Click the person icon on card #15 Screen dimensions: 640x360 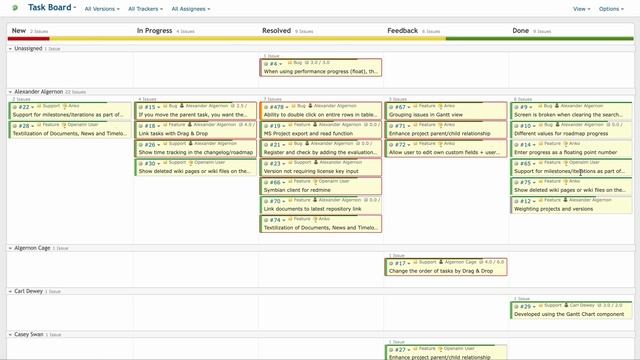(182, 106)
